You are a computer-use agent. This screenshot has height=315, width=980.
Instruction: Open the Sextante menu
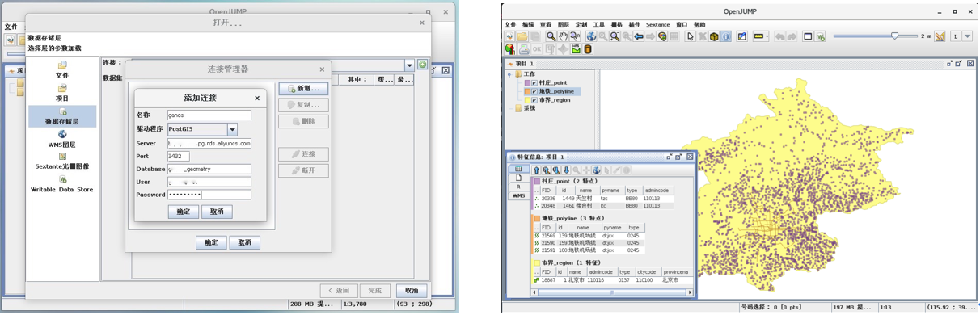coord(658,24)
